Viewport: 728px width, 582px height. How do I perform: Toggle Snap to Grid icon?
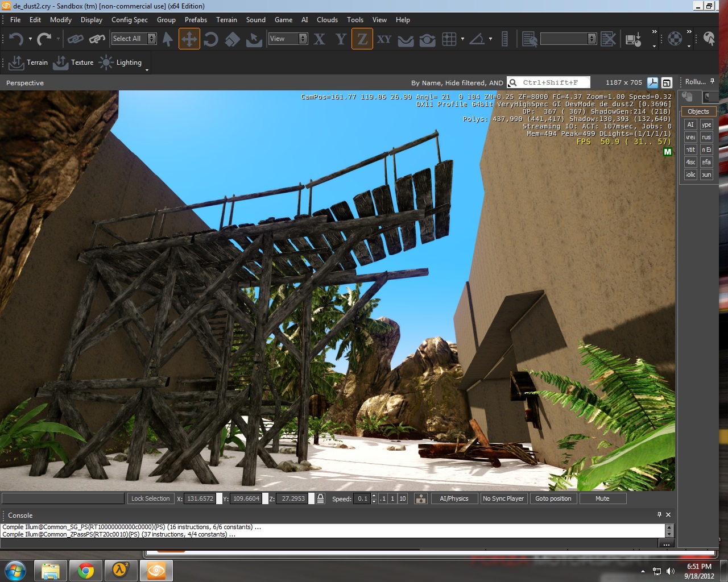[449, 39]
